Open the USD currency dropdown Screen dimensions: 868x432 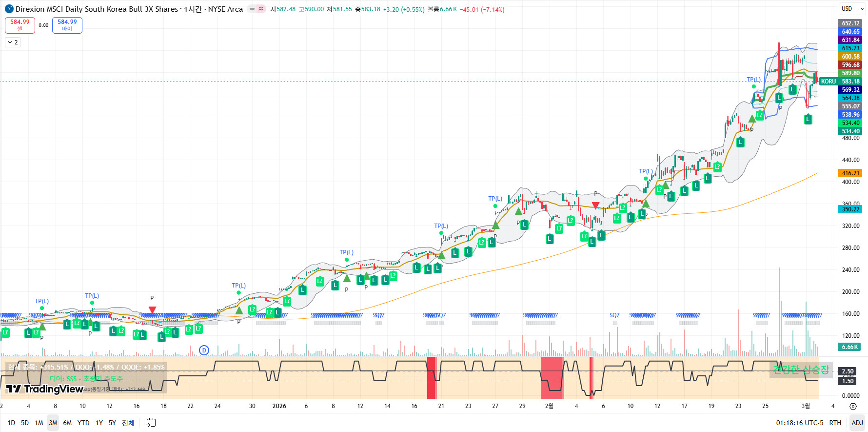[850, 9]
